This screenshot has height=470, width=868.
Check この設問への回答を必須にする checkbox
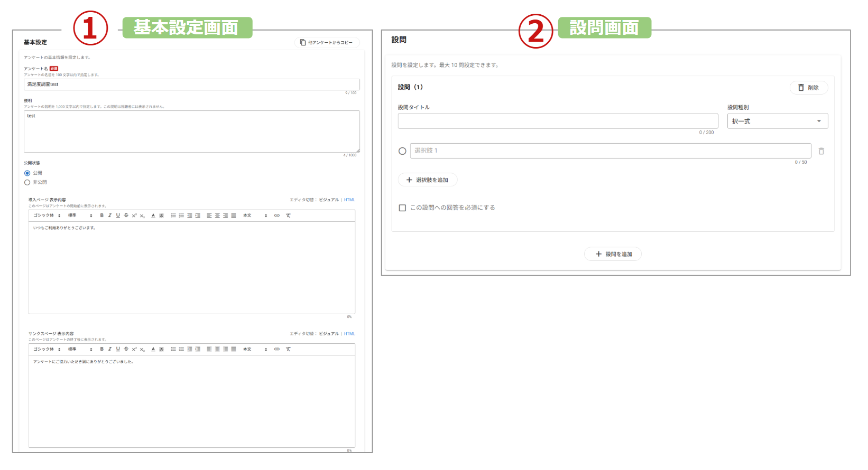[402, 208]
